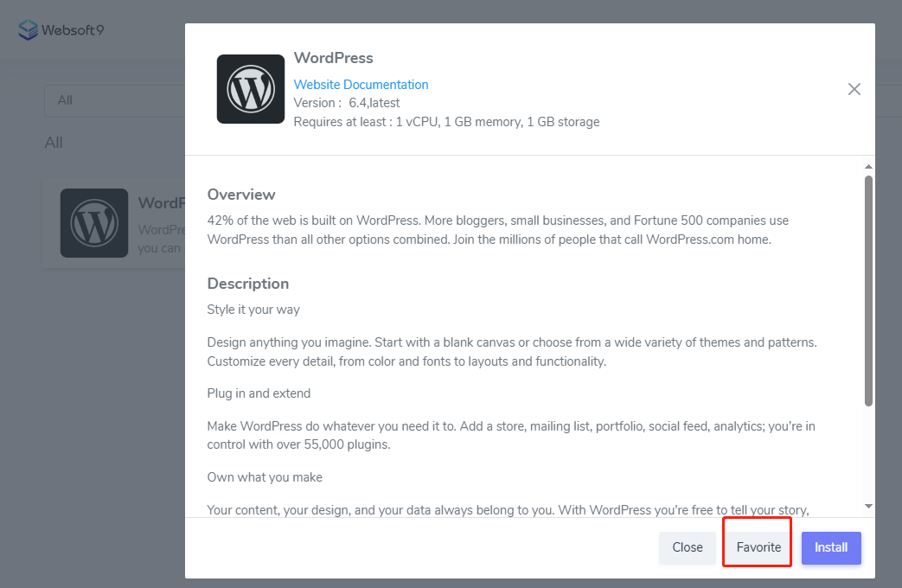This screenshot has width=902, height=588.
Task: Click the WordPress app card icon in the background
Action: (x=94, y=223)
